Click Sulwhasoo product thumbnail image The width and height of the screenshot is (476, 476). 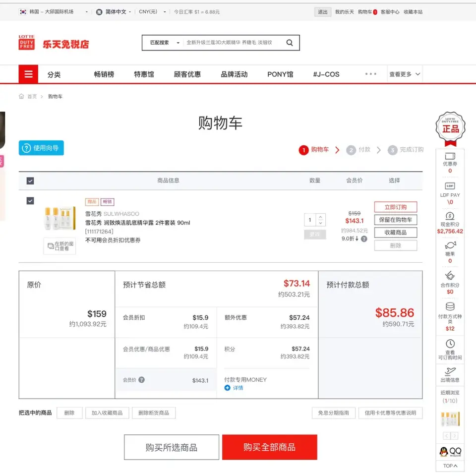point(60,218)
